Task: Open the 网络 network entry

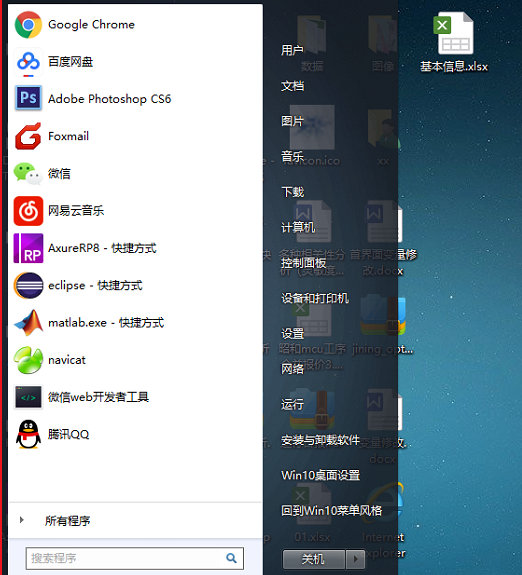Action: (292, 369)
